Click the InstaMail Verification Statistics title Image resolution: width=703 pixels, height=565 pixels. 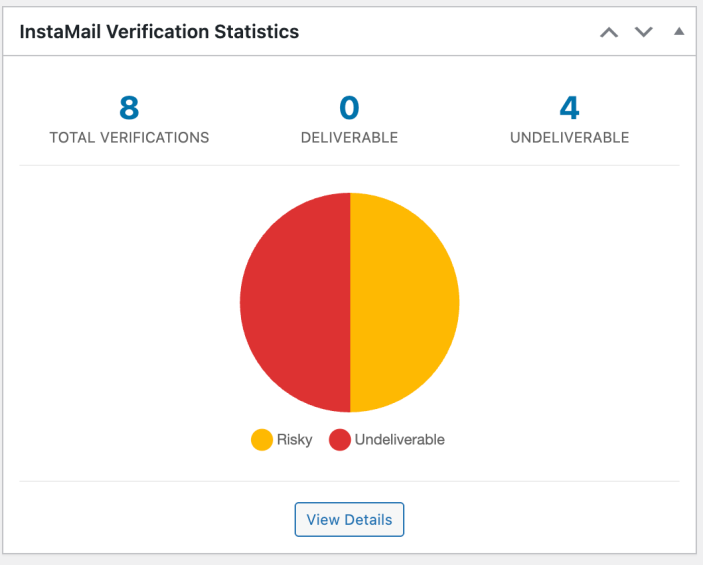point(159,32)
